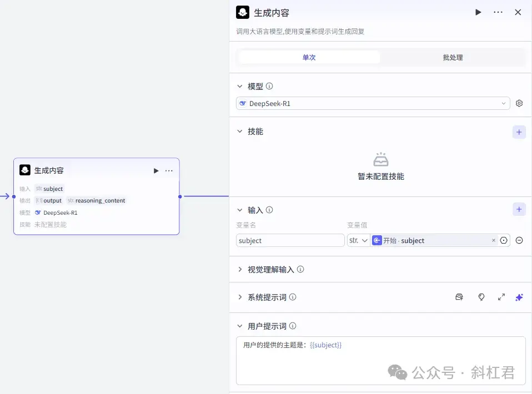Click the AI sparkle optimize icon
Viewport: 532px width, 394px height.
(519, 297)
